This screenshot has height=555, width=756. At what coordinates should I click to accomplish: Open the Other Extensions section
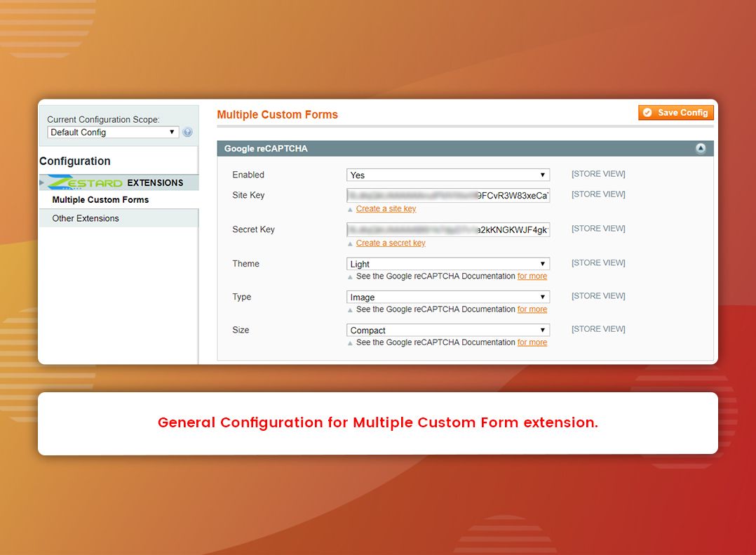(86, 218)
